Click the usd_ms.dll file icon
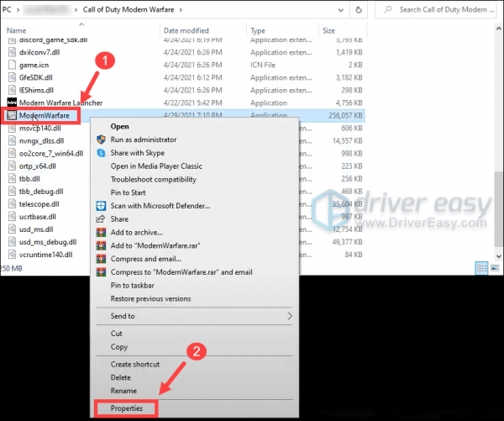 tap(12, 229)
